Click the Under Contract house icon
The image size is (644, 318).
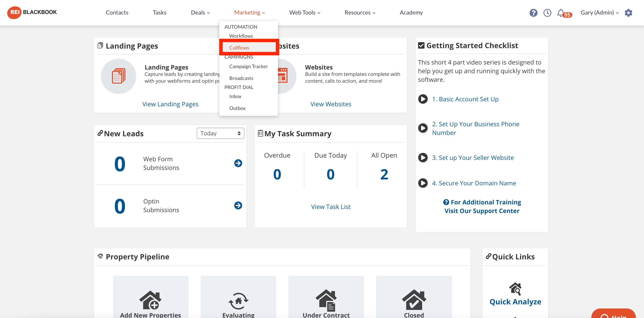pos(326,300)
